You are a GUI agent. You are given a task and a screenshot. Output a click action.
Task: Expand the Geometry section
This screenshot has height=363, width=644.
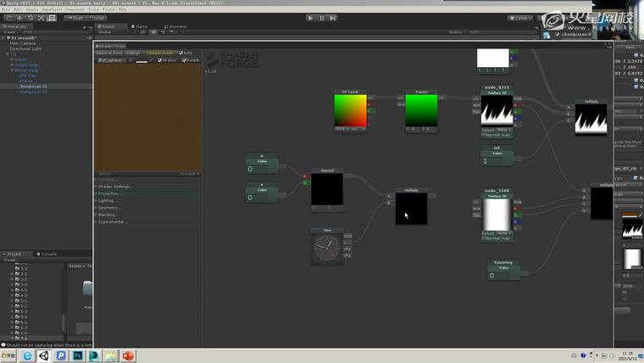109,207
